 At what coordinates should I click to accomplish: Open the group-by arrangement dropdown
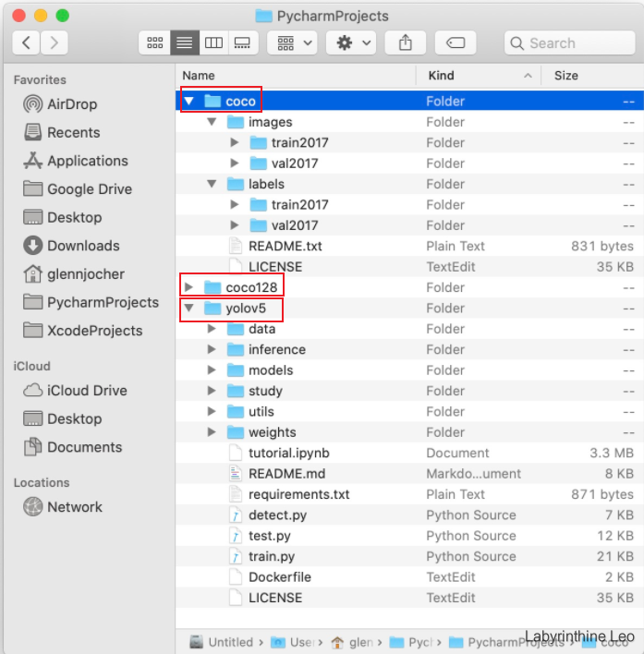pos(293,42)
